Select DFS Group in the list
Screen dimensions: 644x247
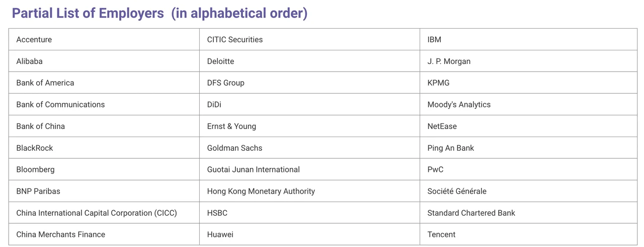(226, 83)
